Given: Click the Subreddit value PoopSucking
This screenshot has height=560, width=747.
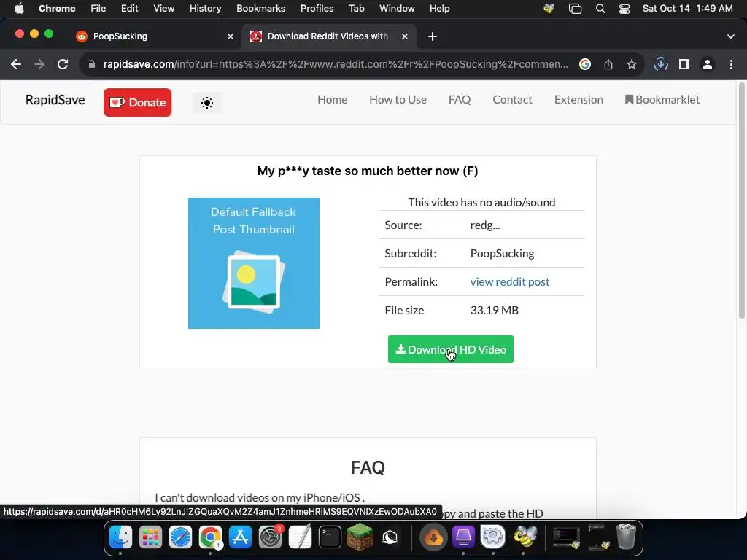Looking at the screenshot, I should click(x=502, y=253).
